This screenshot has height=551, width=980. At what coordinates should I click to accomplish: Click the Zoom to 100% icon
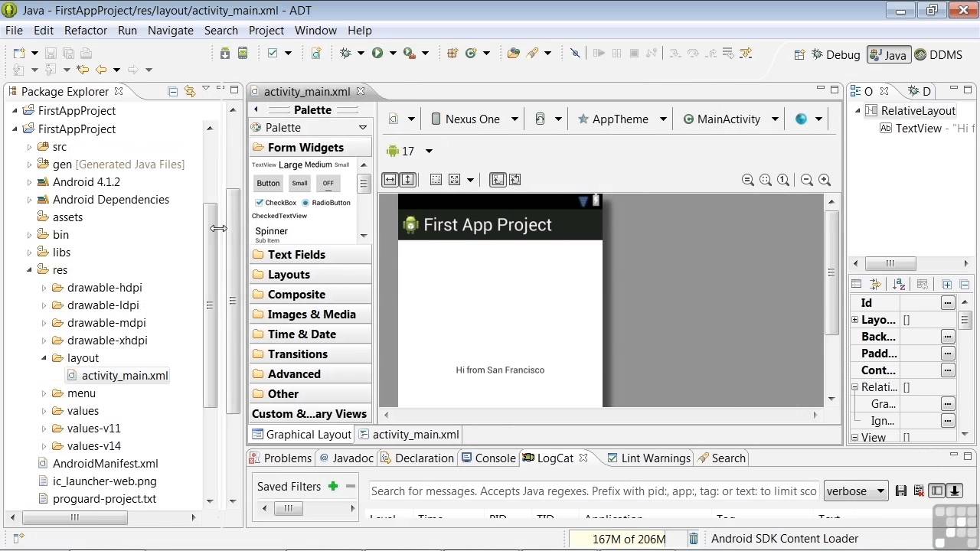click(x=783, y=180)
